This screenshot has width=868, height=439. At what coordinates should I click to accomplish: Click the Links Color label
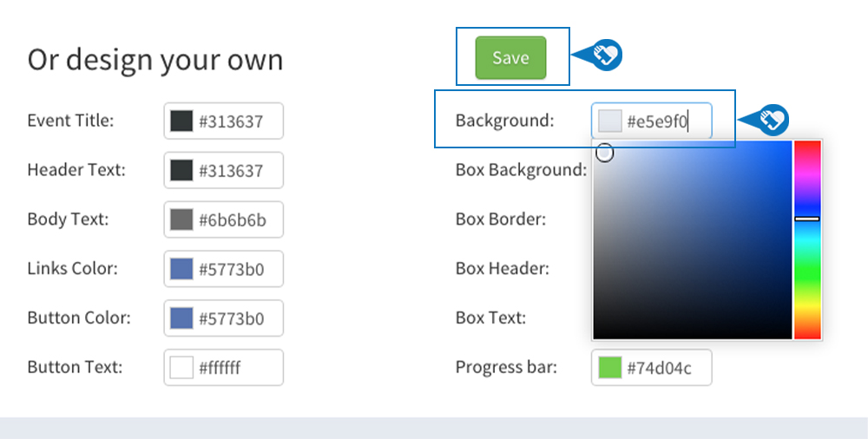(73, 268)
